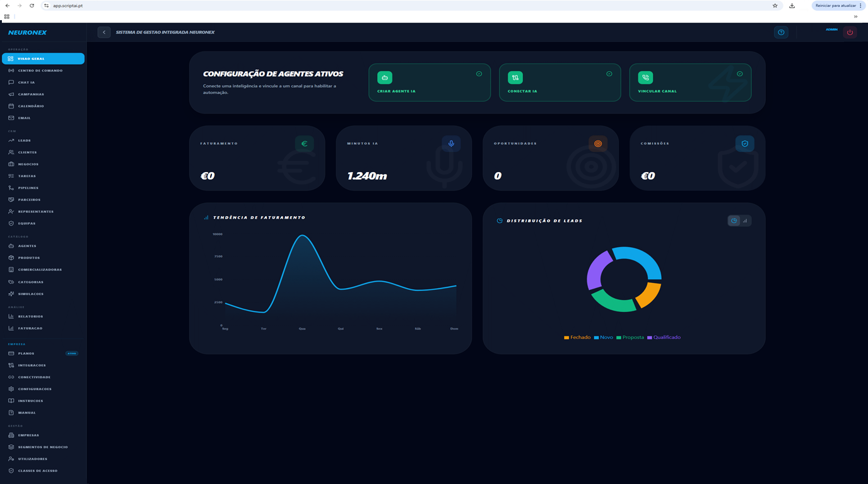
Task: Switch leads chart to bar view
Action: [x=745, y=220]
